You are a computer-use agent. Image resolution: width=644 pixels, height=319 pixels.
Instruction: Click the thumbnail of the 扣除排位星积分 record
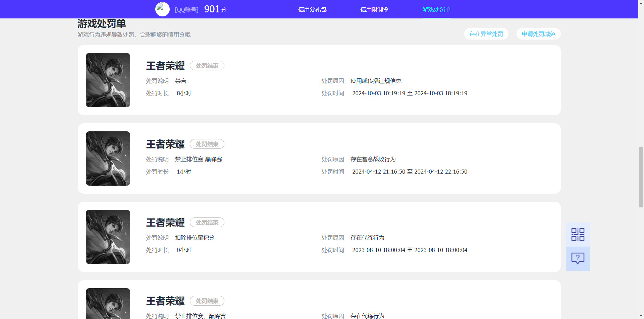[x=108, y=237]
